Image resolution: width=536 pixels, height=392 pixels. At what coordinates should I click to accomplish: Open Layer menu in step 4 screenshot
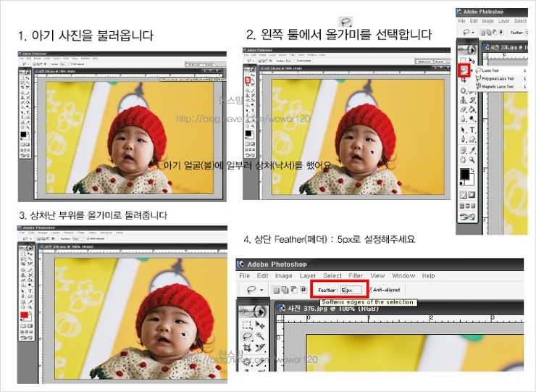(x=308, y=275)
